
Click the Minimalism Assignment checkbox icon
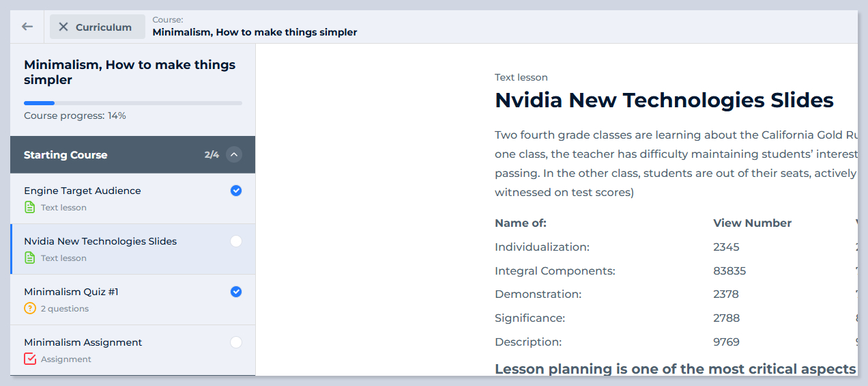click(x=29, y=359)
